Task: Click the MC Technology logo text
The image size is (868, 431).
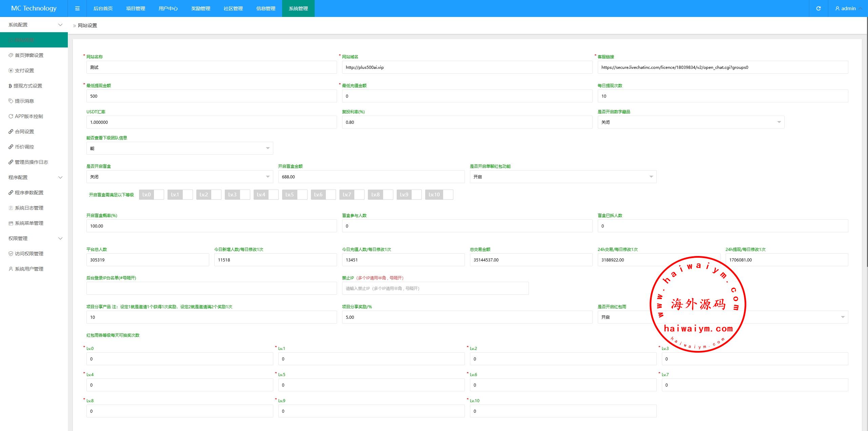Action: (x=34, y=8)
